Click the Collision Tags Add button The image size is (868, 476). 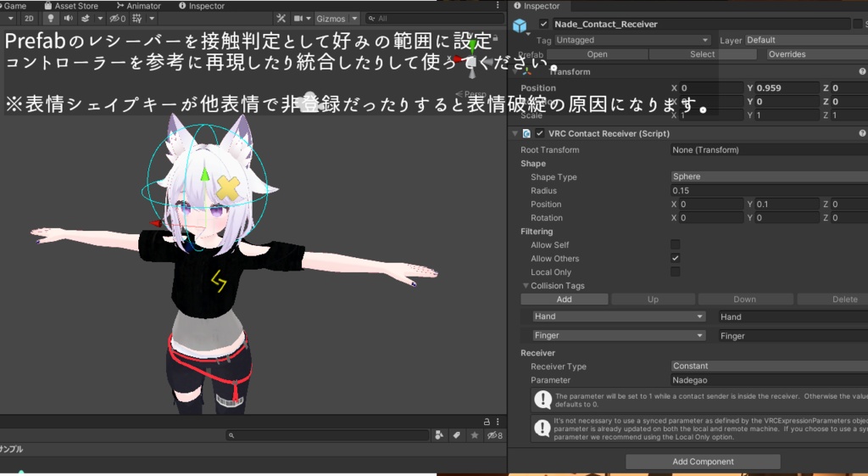pos(564,300)
